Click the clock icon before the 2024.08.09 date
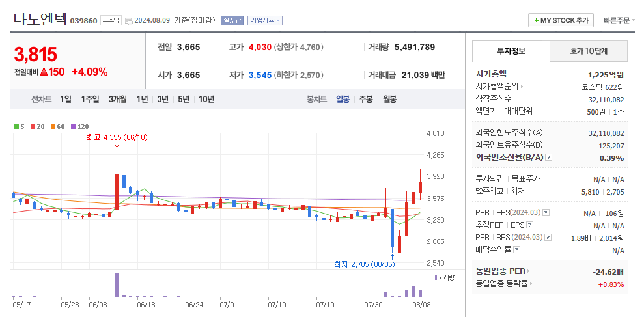This screenshot has height=317, width=644. [x=128, y=21]
